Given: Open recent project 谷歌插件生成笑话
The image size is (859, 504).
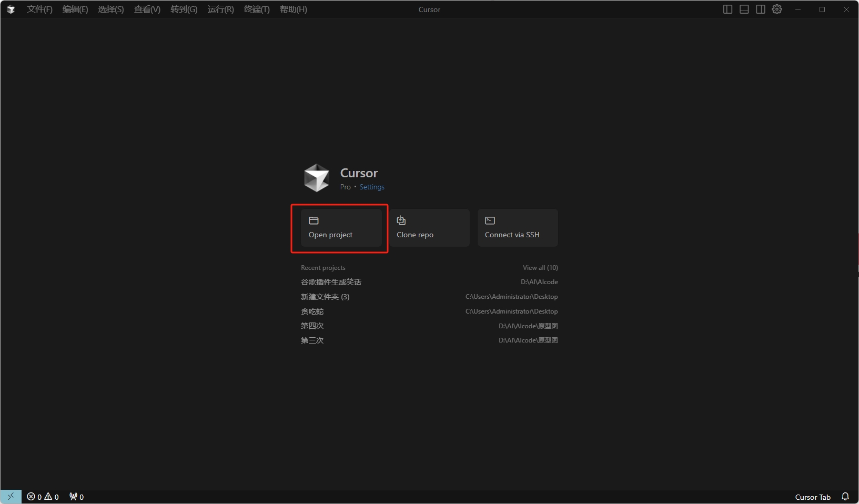Looking at the screenshot, I should [331, 282].
